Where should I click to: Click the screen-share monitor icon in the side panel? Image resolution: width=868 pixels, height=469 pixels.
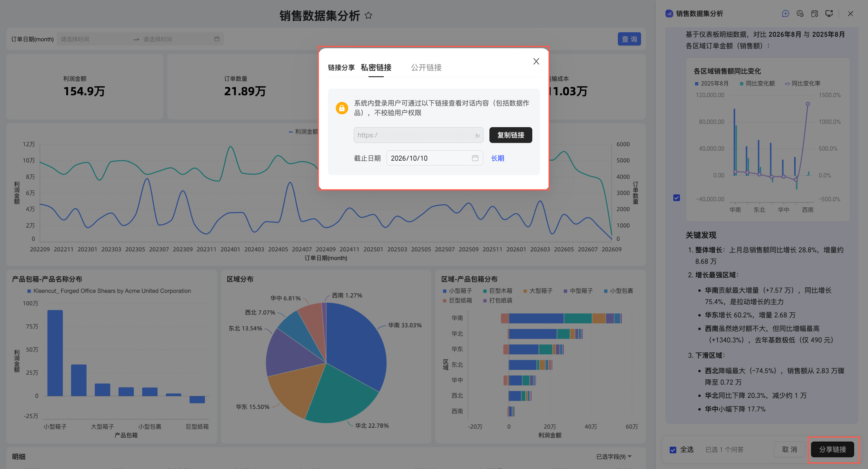[829, 14]
